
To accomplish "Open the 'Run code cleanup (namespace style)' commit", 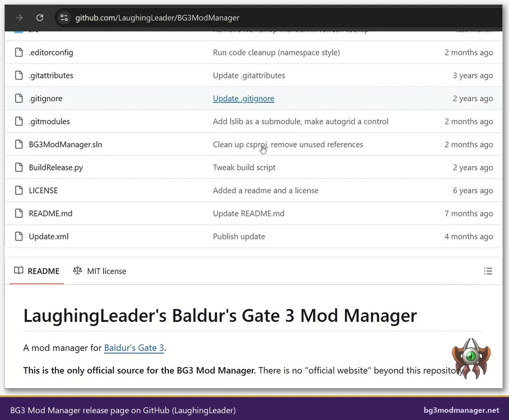I will (x=276, y=53).
